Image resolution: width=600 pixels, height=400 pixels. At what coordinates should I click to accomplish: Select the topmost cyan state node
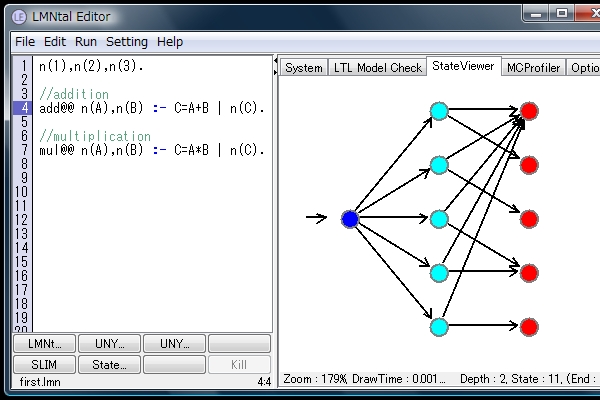click(x=438, y=111)
